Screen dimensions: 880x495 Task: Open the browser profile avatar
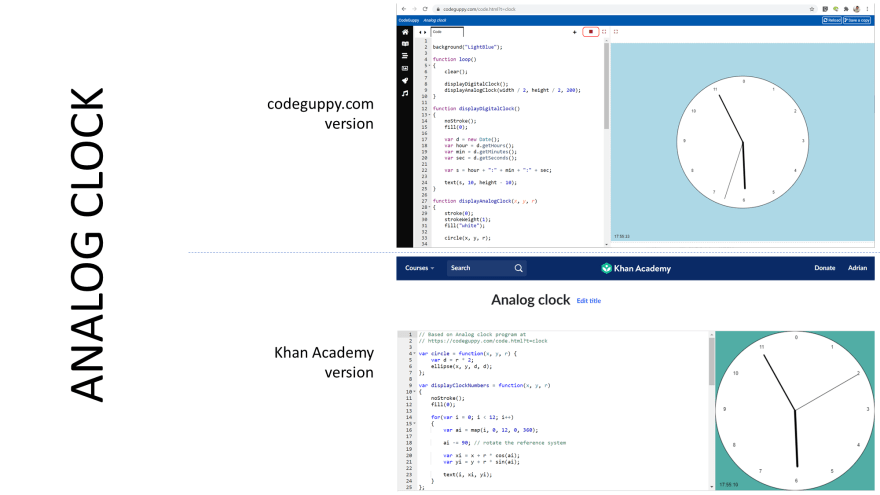click(856, 9)
